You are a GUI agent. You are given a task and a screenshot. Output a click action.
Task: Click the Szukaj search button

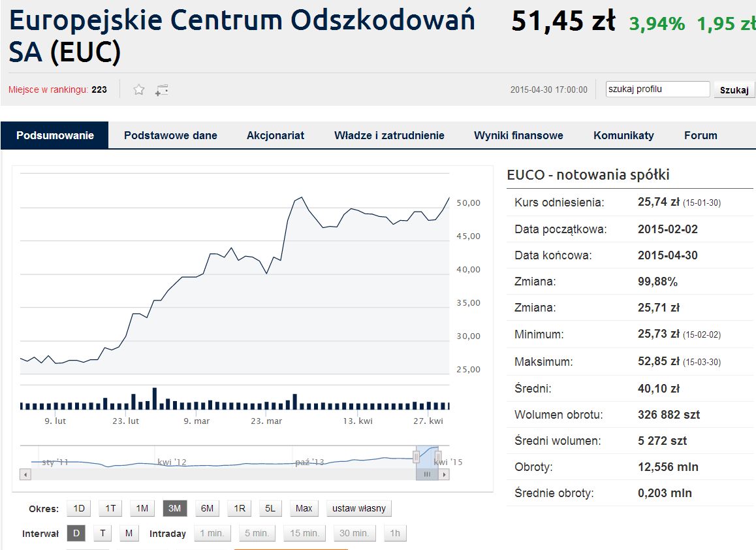pyautogui.click(x=734, y=89)
